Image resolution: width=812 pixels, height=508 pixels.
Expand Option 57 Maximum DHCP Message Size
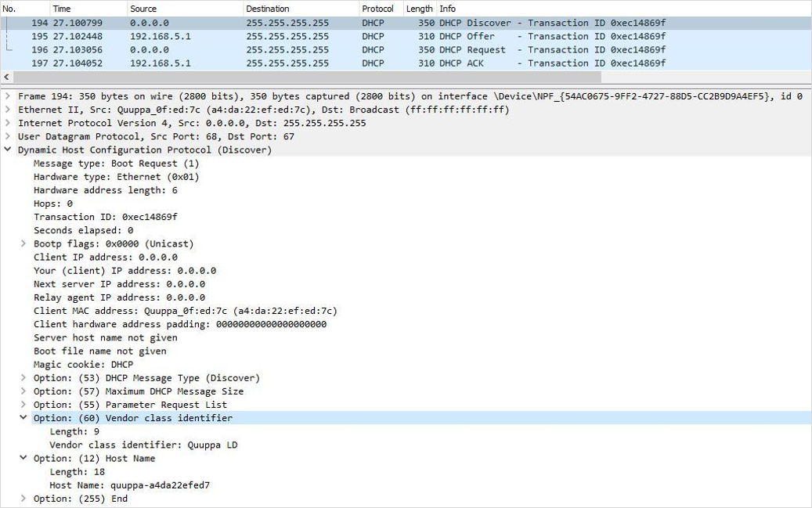coord(23,391)
